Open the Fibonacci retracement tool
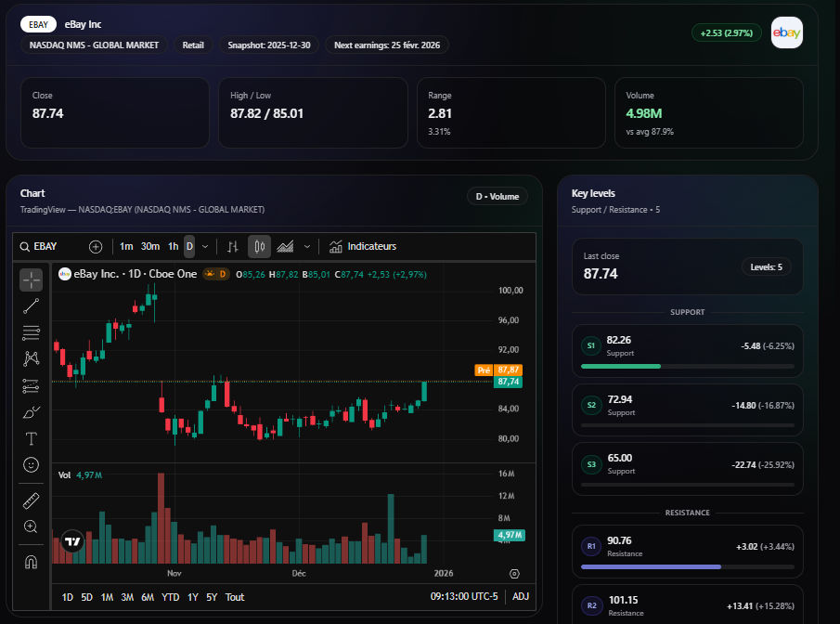 point(31,331)
